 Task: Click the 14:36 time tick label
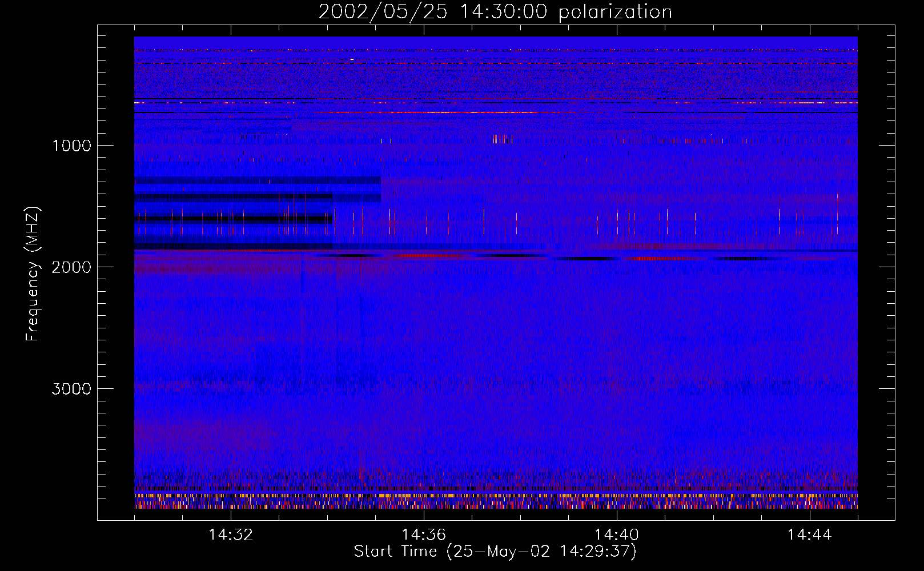[424, 535]
